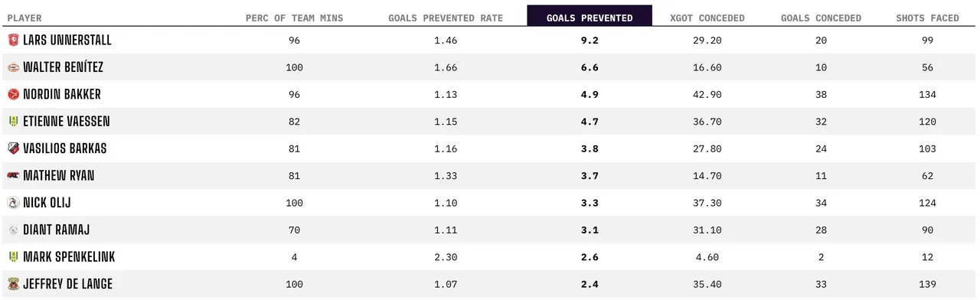Image resolution: width=980 pixels, height=300 pixels.
Task: Sort by Goals Prevented column header
Action: click(590, 18)
